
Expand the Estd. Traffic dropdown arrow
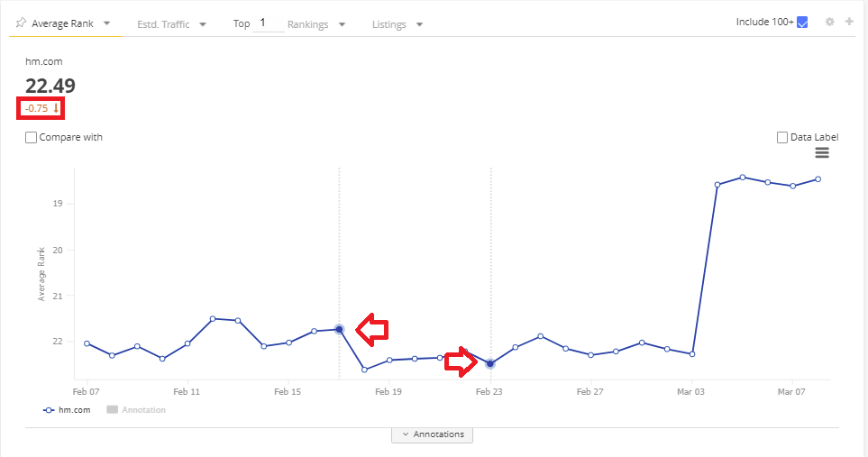coord(203,24)
